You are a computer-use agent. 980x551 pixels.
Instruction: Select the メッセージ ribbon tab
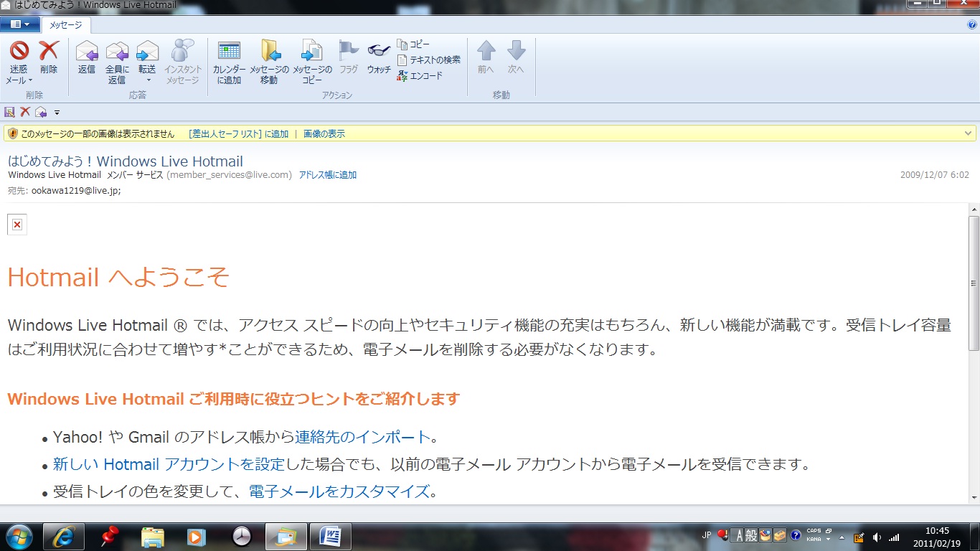tap(65, 24)
